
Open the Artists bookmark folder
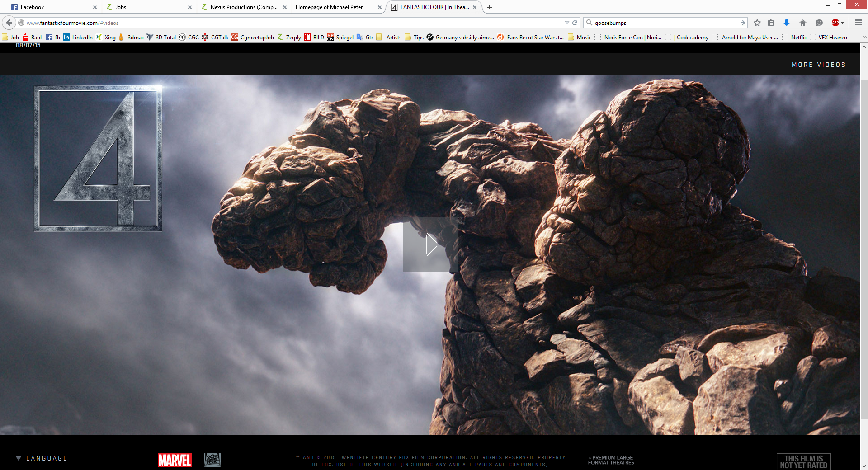pyautogui.click(x=389, y=37)
